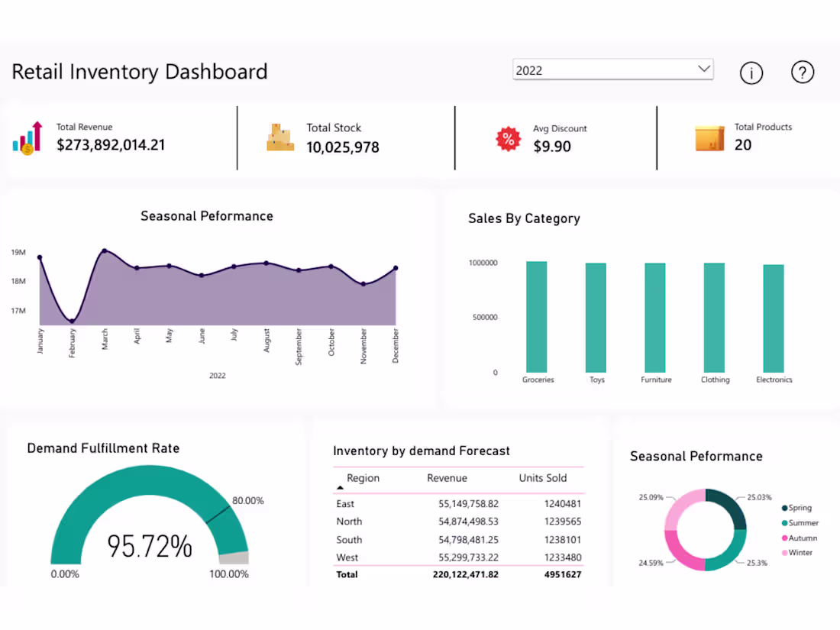Open the info icon button
The width and height of the screenshot is (840, 630).
click(751, 73)
